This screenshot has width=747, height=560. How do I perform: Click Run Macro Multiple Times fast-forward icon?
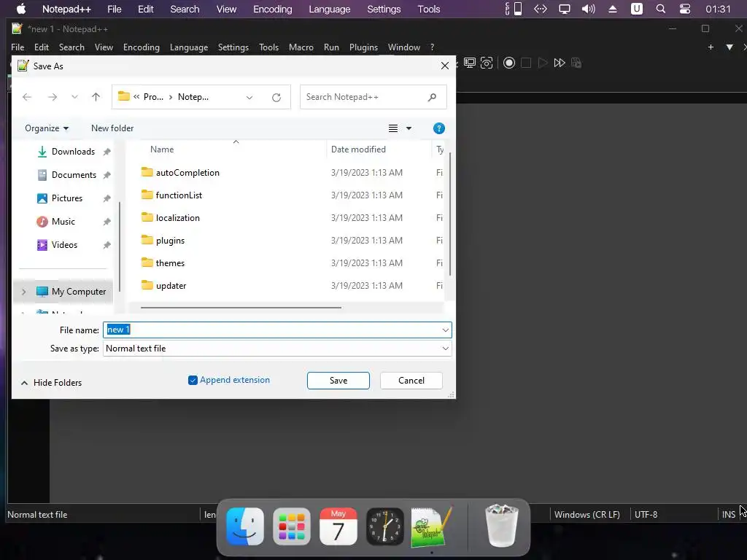coord(560,63)
